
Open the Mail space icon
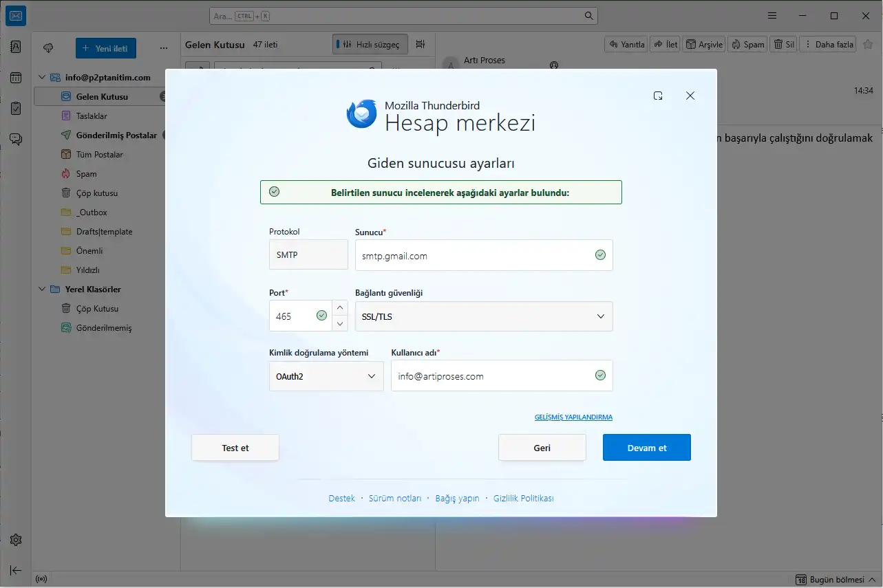tap(16, 15)
